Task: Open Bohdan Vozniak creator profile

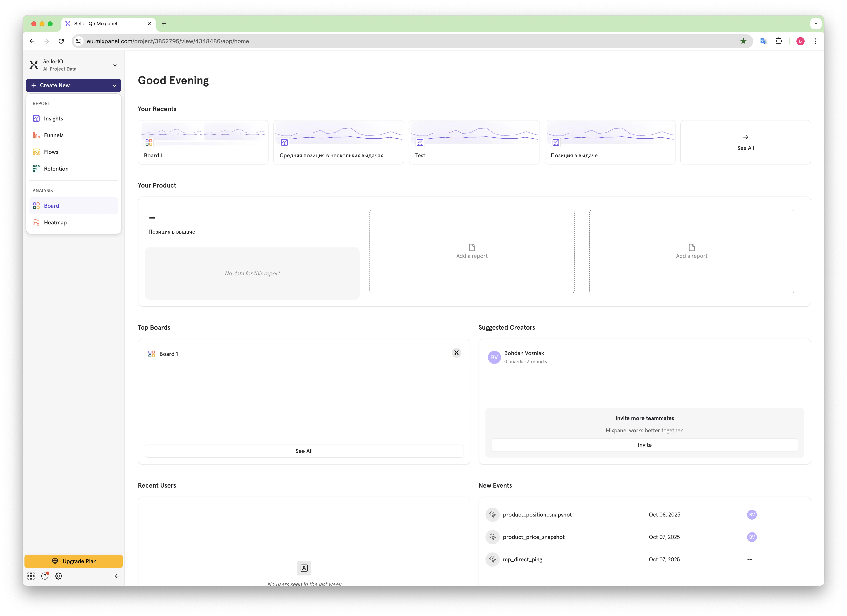Action: pos(524,353)
